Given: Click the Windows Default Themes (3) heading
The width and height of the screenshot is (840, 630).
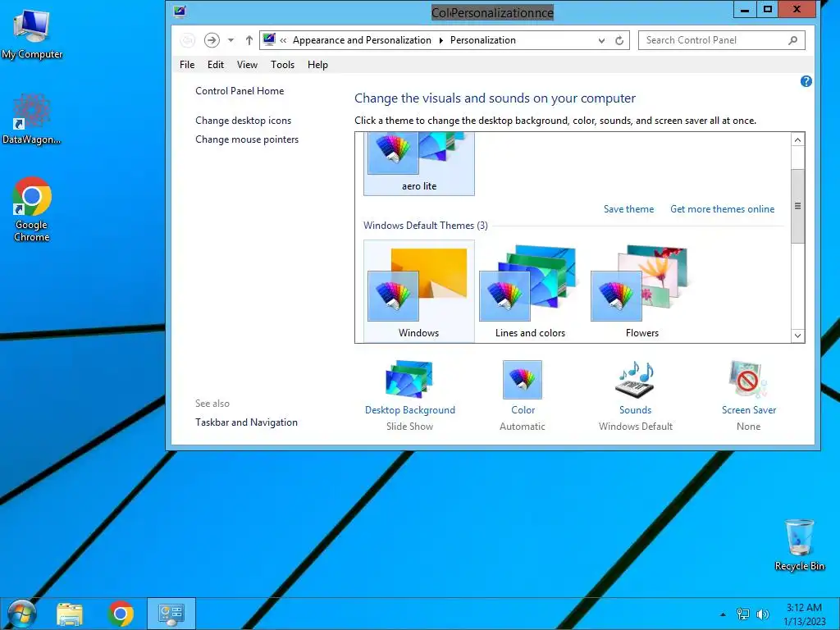Looking at the screenshot, I should [x=426, y=226].
